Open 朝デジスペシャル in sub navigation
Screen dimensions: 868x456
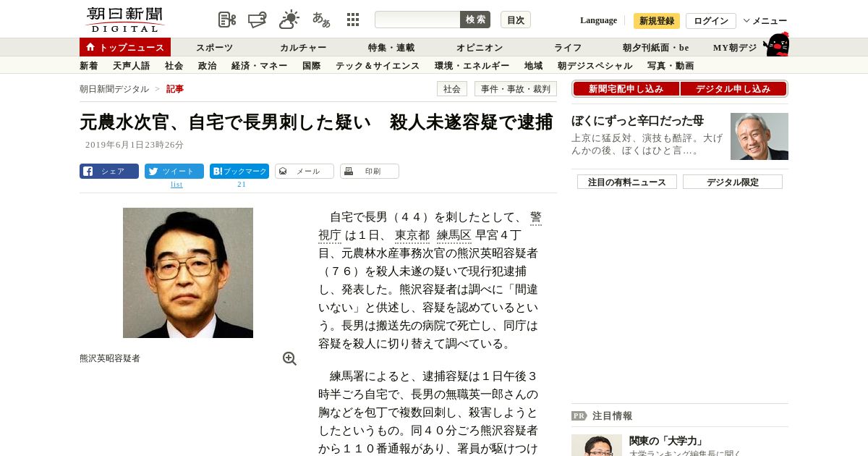click(595, 66)
